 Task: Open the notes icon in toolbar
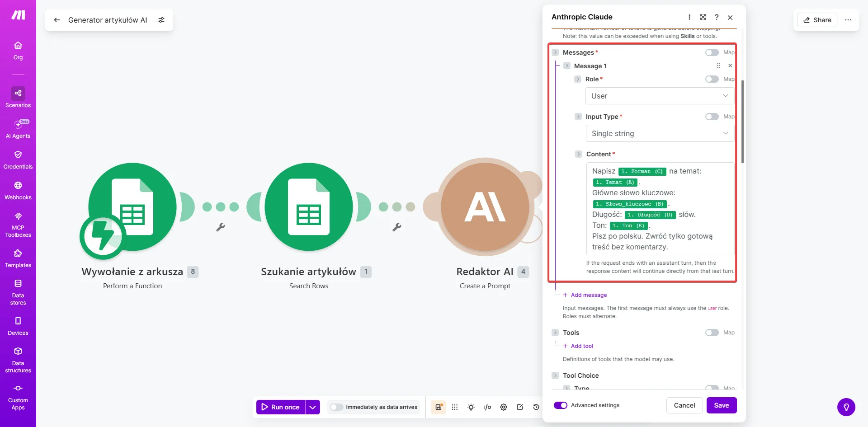pos(520,407)
